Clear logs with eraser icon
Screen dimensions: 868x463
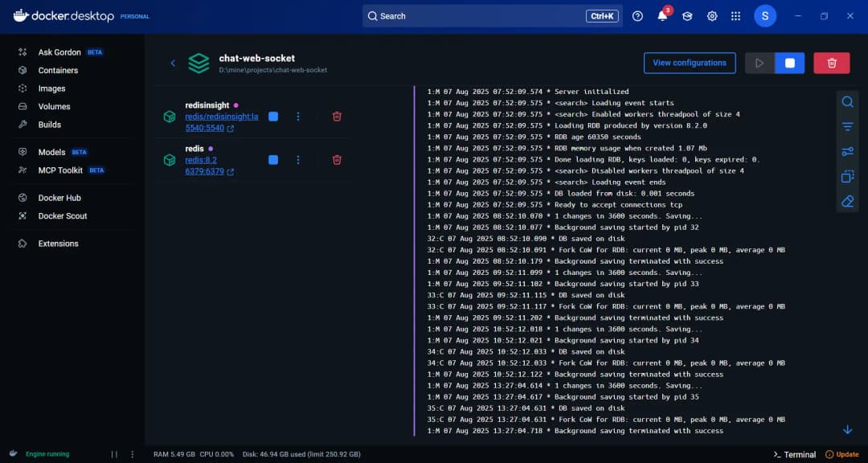(x=848, y=201)
